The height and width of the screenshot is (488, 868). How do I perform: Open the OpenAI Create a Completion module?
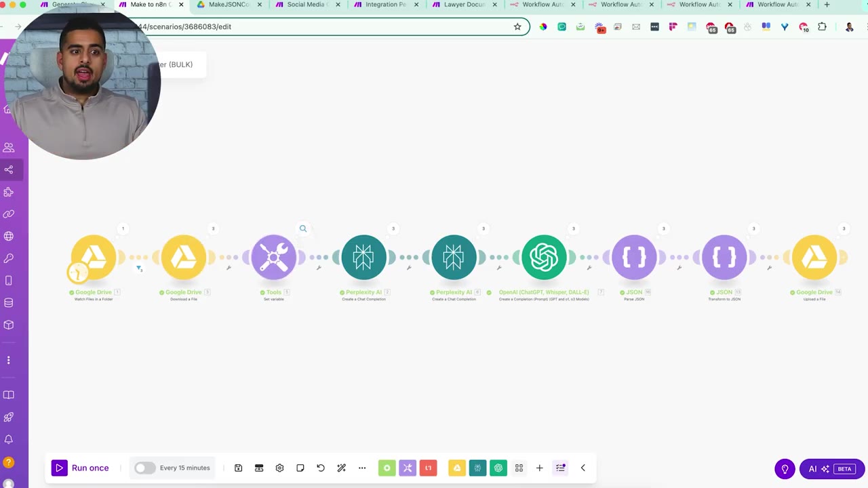(x=544, y=257)
